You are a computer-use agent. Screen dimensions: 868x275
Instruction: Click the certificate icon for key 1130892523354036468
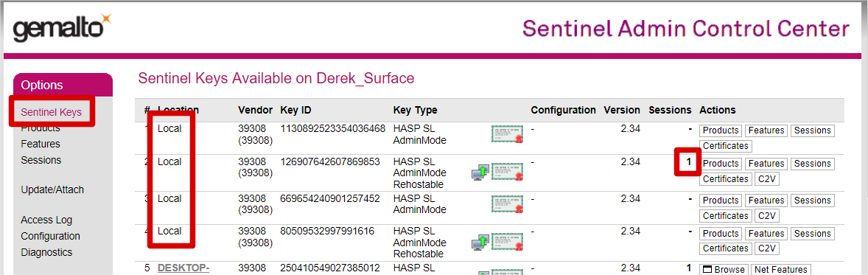(507, 135)
